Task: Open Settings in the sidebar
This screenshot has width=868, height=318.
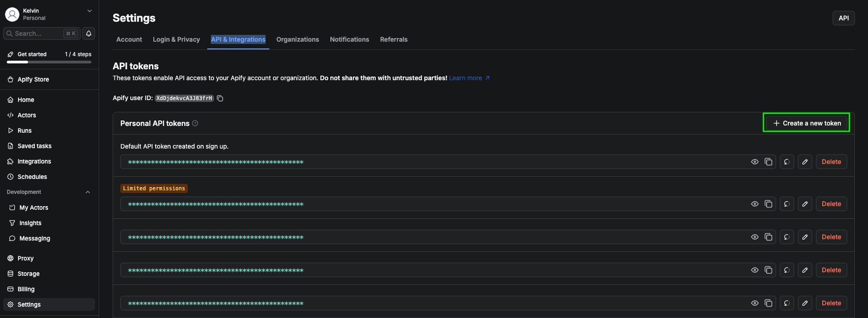Action: click(x=49, y=304)
